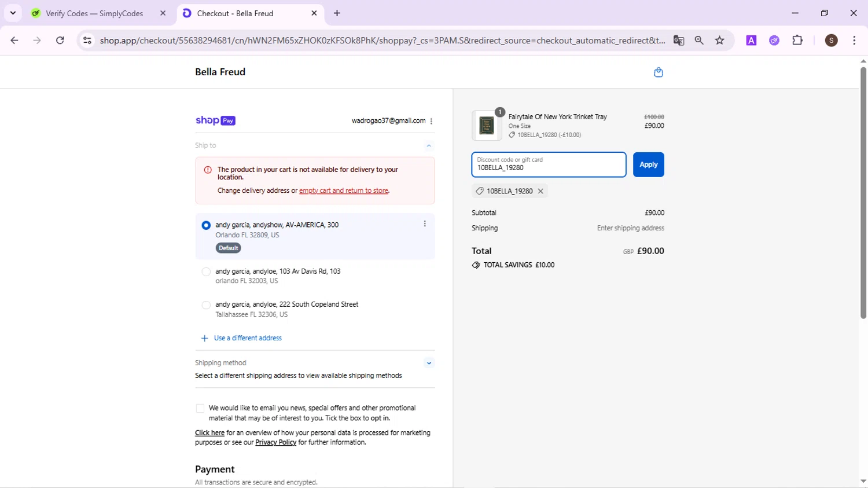Image resolution: width=868 pixels, height=488 pixels.
Task: Go back to previous page
Action: pos(14,41)
